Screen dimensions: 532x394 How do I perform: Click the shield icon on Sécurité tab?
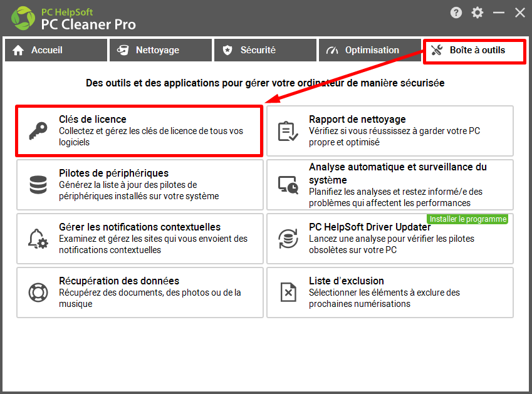pos(227,50)
